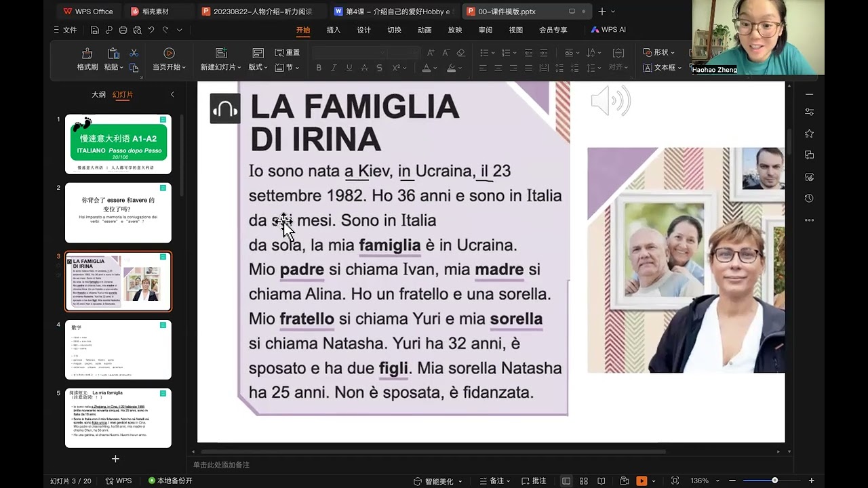Screen dimensions: 868x488
Task: Clear formatting with the eraser icon
Action: point(461,52)
